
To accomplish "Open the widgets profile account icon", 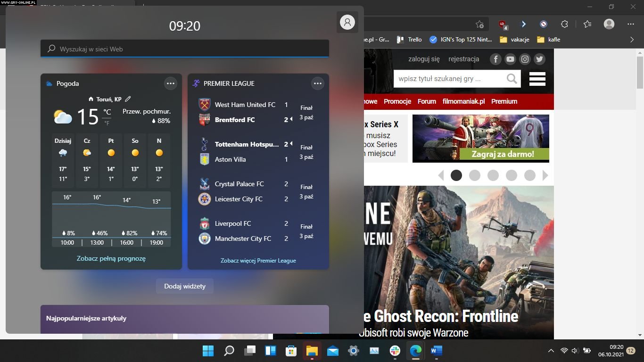I will 347,22.
